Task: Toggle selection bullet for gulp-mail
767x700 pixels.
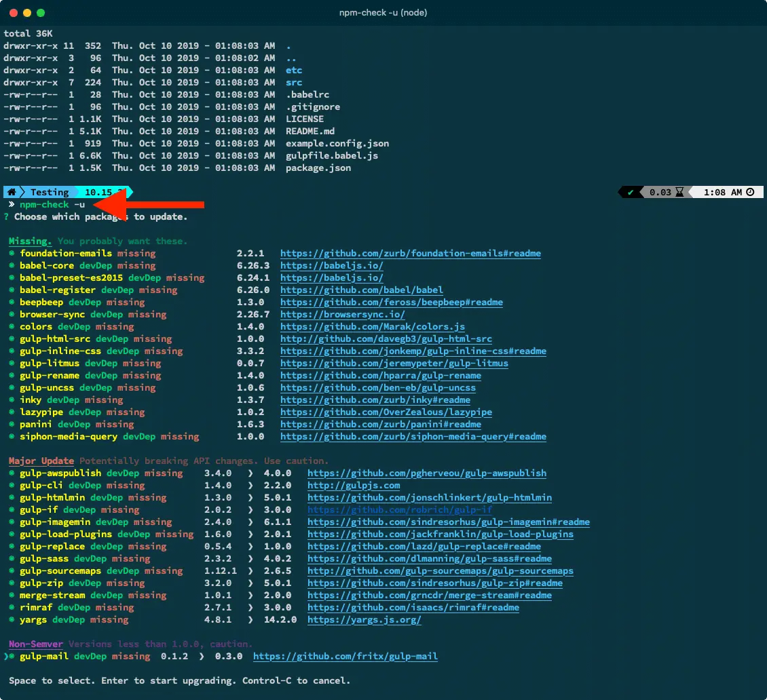Action: pyautogui.click(x=12, y=657)
